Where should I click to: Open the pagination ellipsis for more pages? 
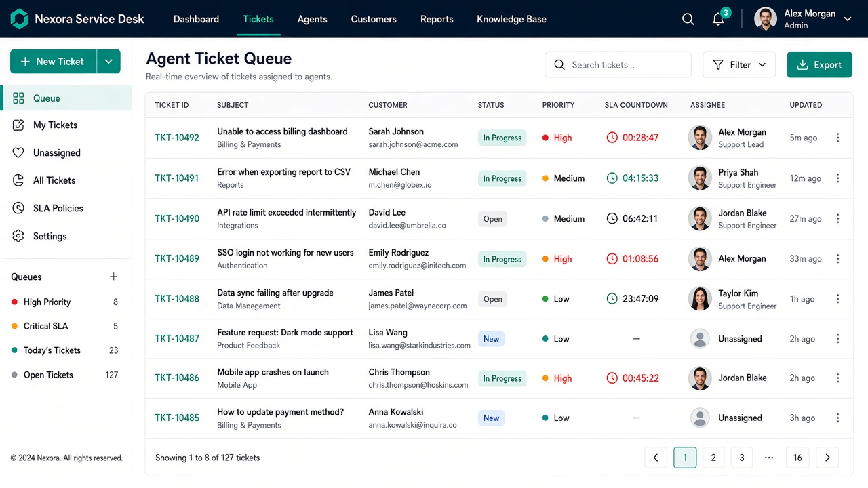pos(769,457)
